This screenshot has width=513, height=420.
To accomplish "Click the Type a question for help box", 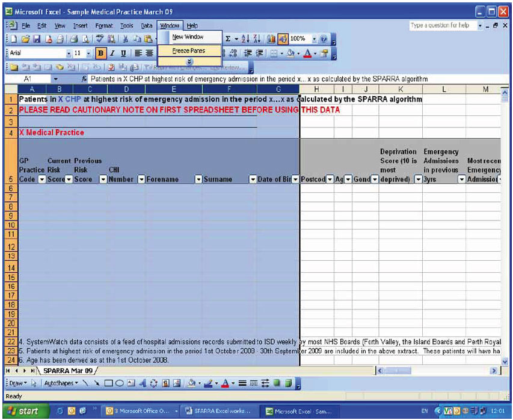I will pos(443,25).
